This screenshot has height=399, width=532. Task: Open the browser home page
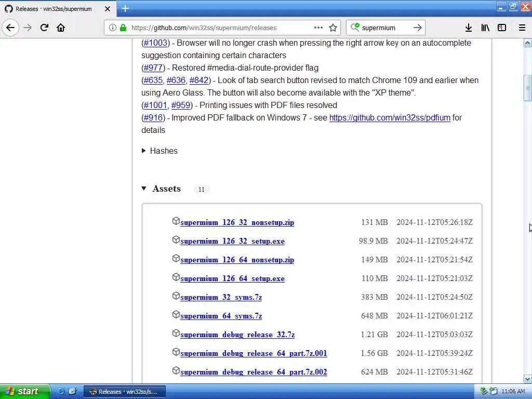pos(61,28)
